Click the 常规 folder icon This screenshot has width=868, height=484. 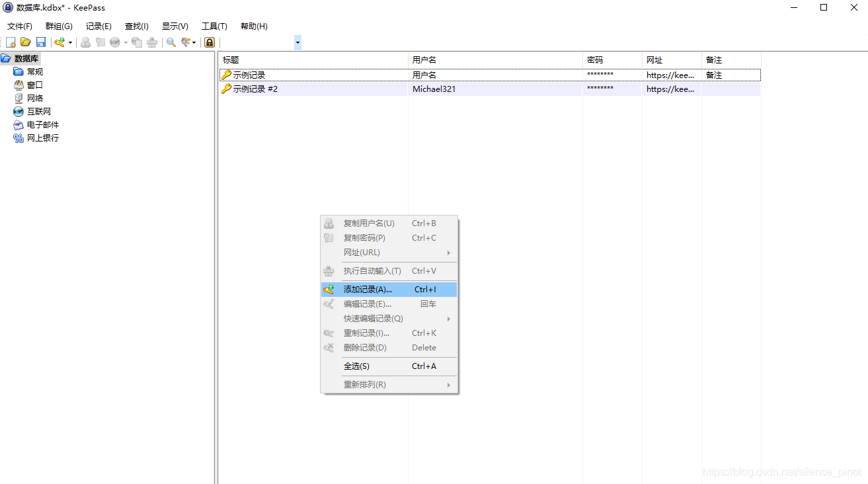[19, 71]
